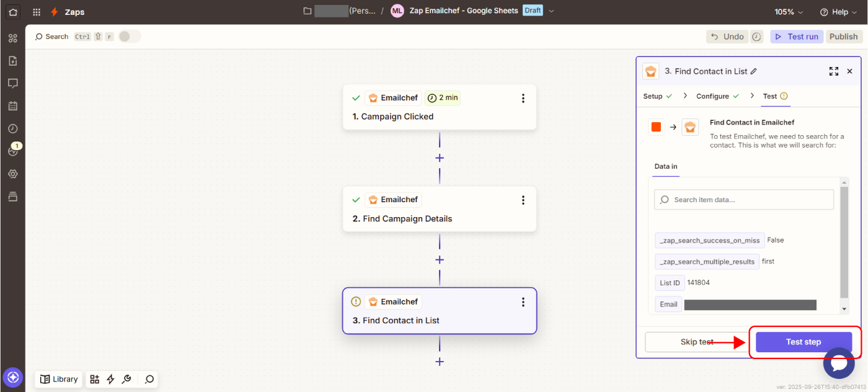Image resolution: width=868 pixels, height=392 pixels.
Task: Expand the Help menu
Action: click(x=838, y=12)
